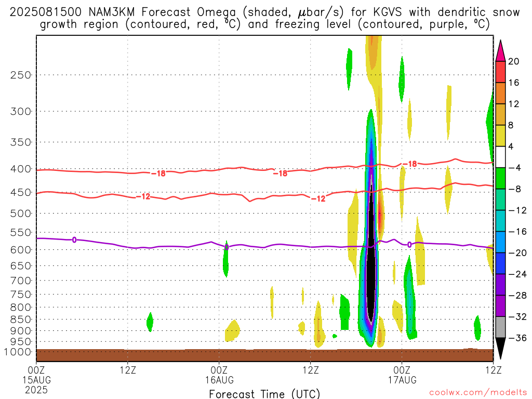Click the 400 pressure level label

(x=21, y=169)
